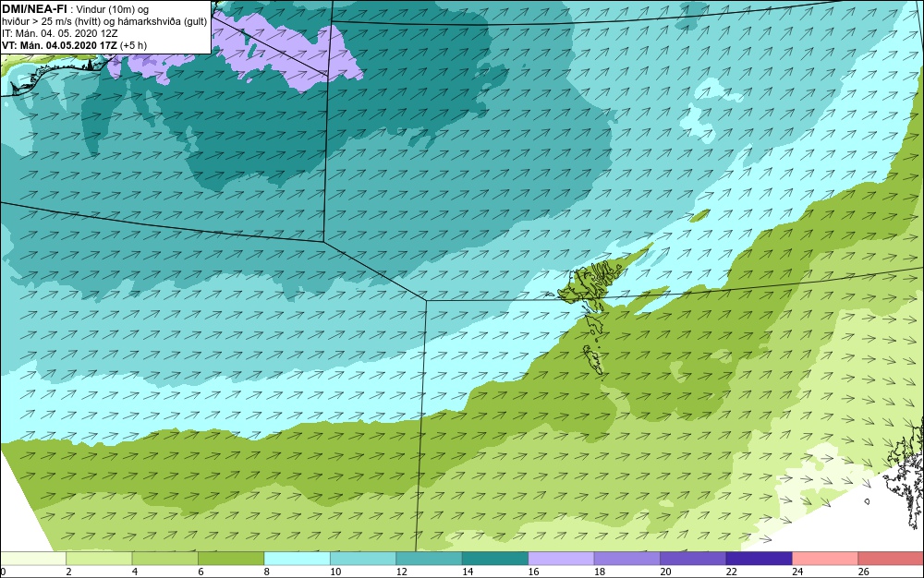
Task: Click the 18–20 m/s purple swatch
Action: coord(627,559)
